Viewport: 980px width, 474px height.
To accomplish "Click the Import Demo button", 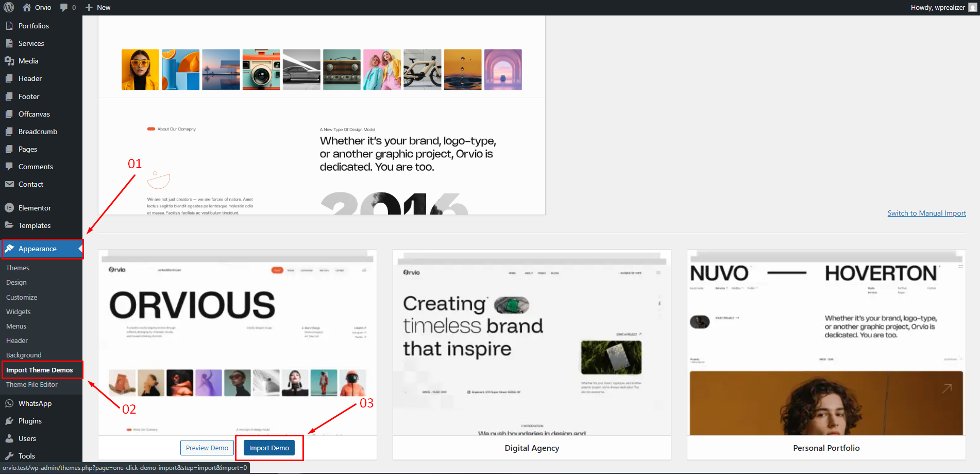I will click(x=269, y=448).
